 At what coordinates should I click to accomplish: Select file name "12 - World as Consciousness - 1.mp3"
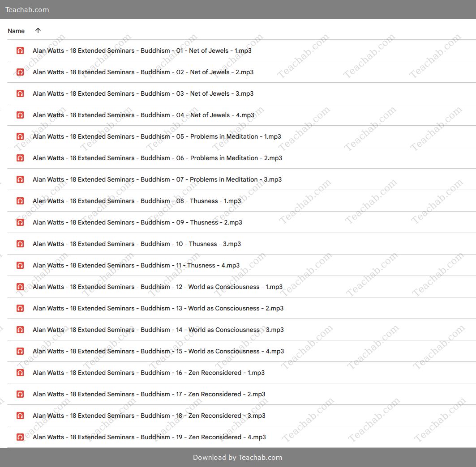click(158, 287)
